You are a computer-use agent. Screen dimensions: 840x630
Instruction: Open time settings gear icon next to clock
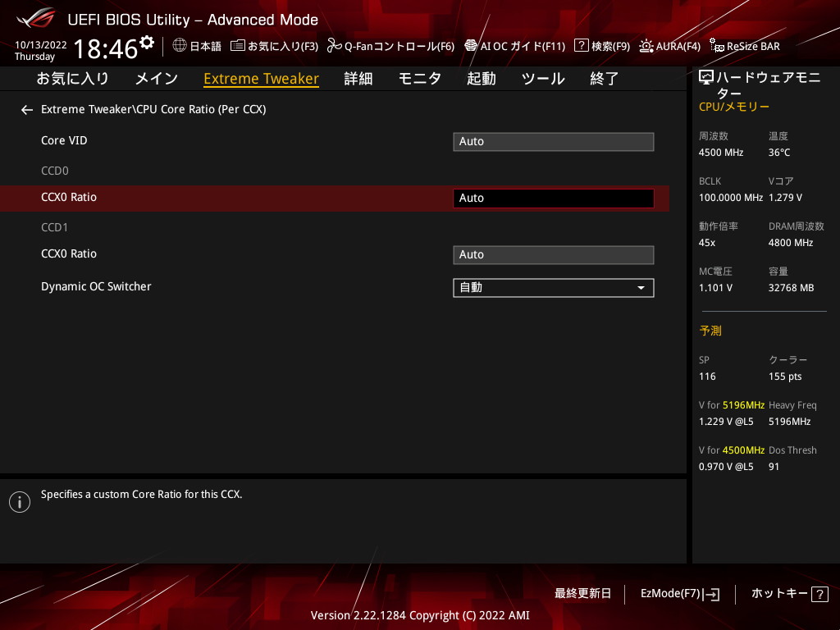pyautogui.click(x=147, y=42)
